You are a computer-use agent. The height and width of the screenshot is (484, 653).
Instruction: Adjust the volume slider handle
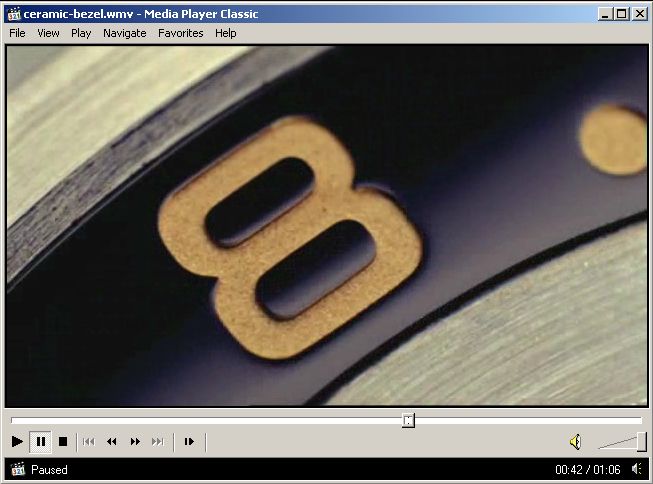[x=642, y=442]
